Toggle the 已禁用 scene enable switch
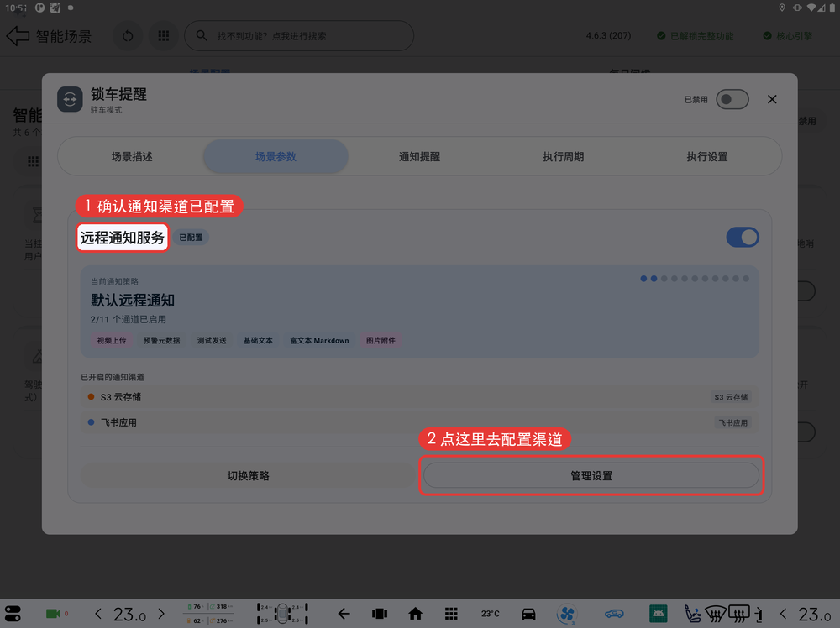This screenshot has height=628, width=840. tap(732, 100)
